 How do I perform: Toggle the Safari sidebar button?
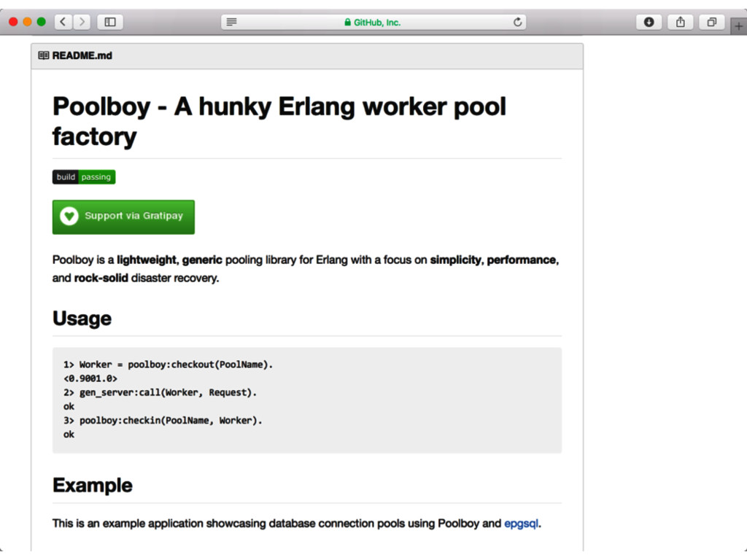coord(110,22)
